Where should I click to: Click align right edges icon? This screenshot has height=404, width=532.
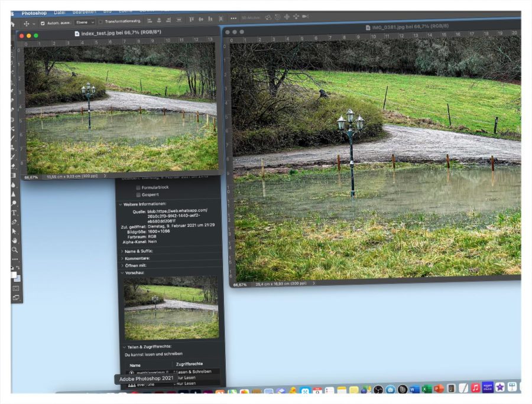point(168,20)
